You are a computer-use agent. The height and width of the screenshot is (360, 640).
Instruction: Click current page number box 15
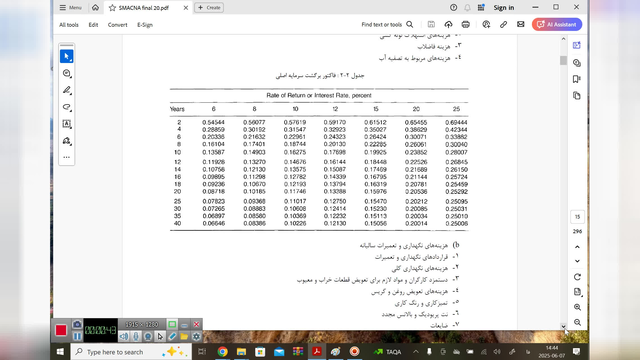pos(577,217)
